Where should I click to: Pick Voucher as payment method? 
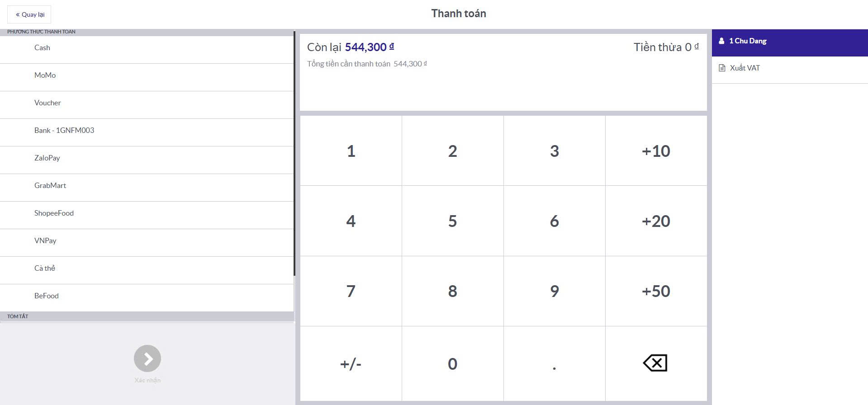pyautogui.click(x=47, y=103)
